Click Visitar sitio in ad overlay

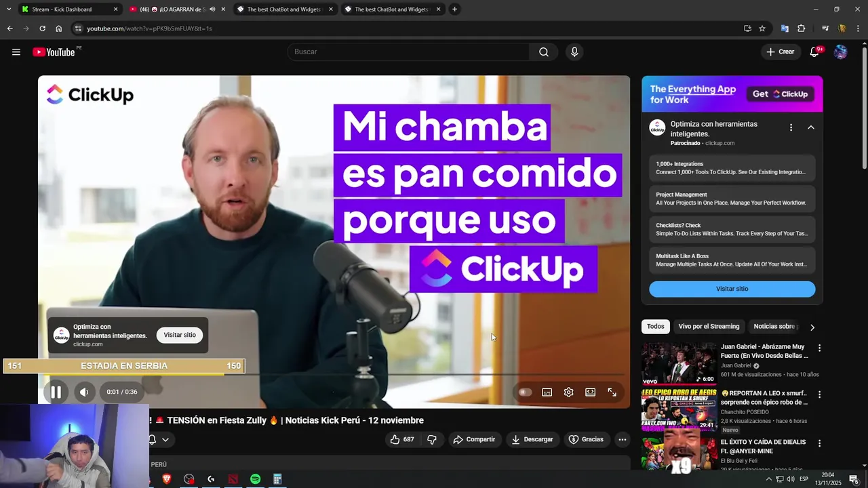click(x=180, y=335)
